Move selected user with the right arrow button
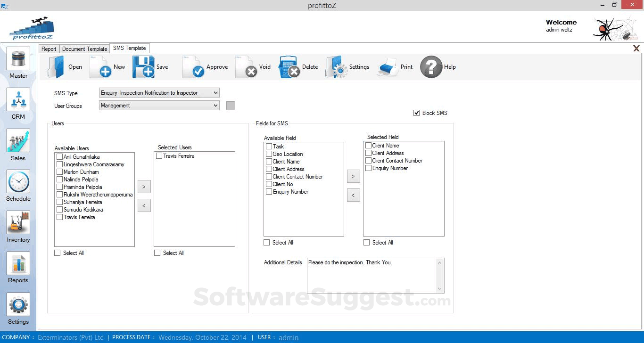This screenshot has height=343, width=644. coord(144,187)
